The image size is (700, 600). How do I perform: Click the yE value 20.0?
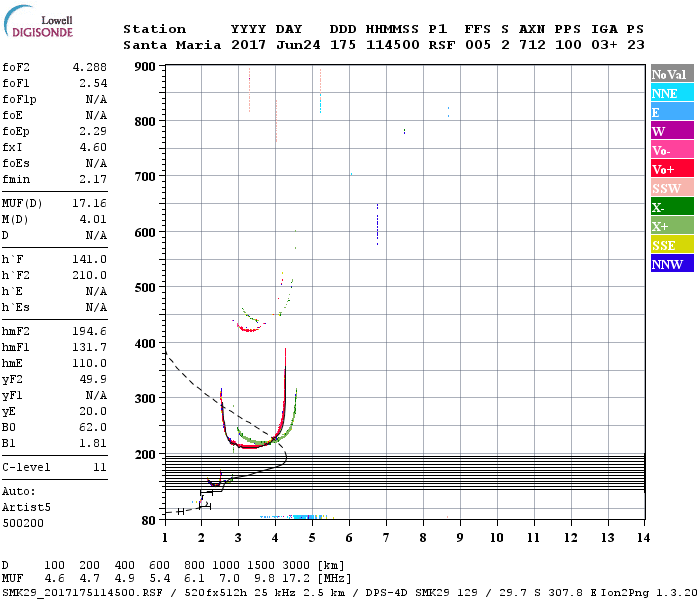(x=93, y=411)
